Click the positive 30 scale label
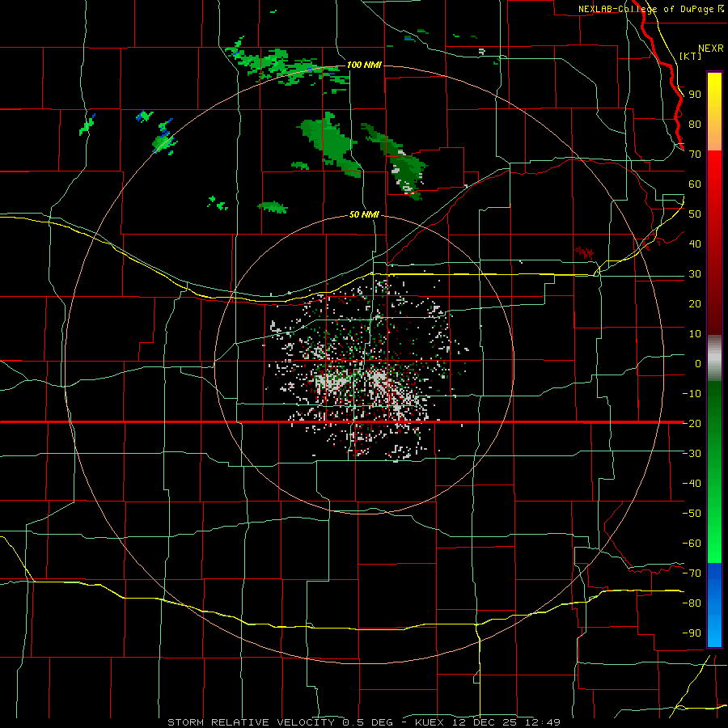 pos(695,274)
